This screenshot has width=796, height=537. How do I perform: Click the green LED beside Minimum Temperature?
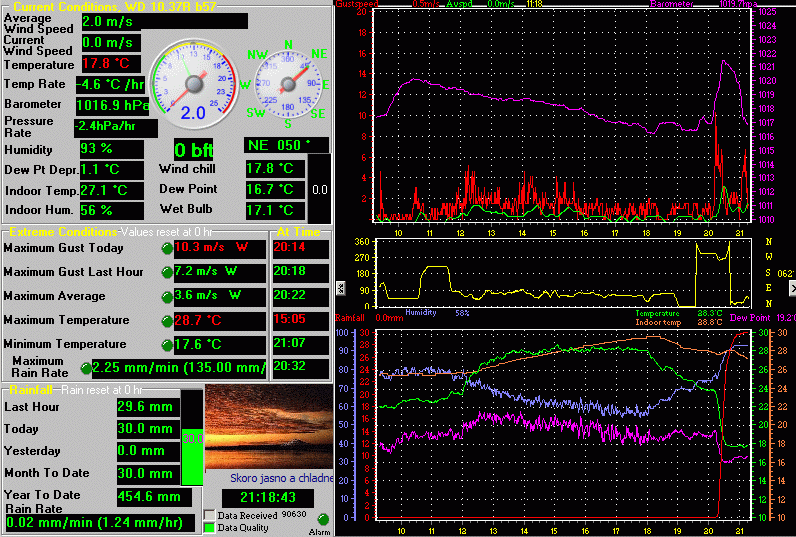coord(167,345)
